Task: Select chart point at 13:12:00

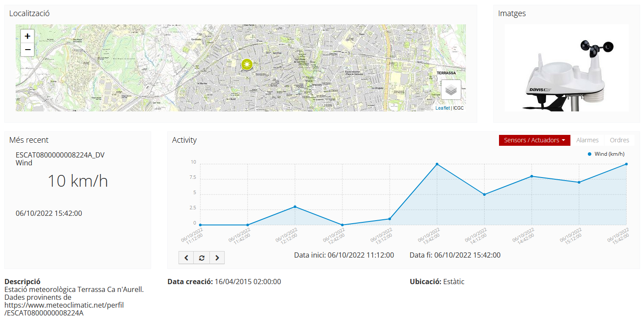Action: 390,219
